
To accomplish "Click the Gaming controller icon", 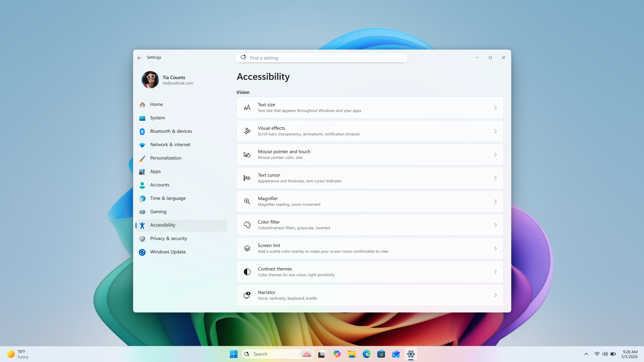I will tap(142, 212).
